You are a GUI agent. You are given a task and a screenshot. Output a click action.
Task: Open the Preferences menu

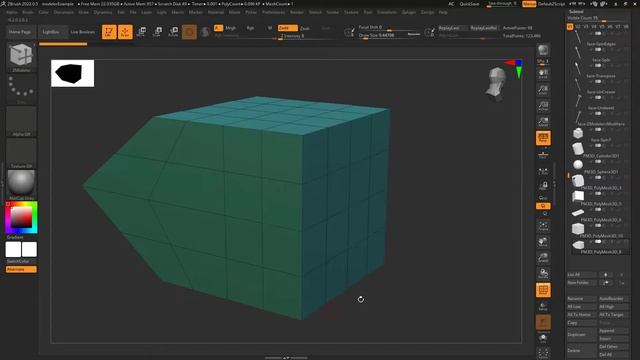[273, 12]
